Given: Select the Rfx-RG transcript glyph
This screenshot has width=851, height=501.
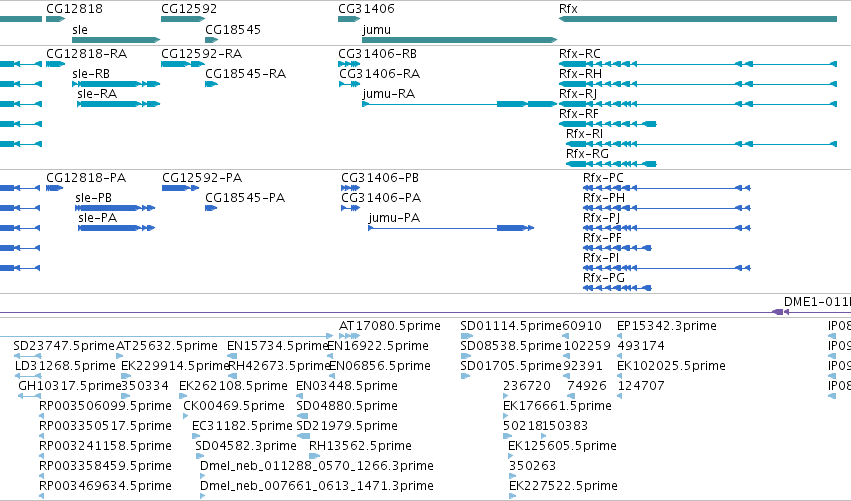Looking at the screenshot, I should [x=611, y=163].
